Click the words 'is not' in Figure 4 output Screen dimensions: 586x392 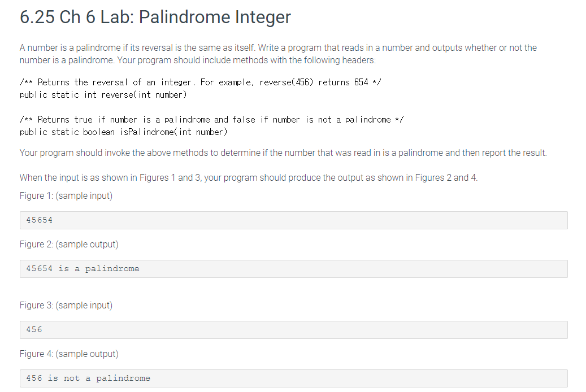pyautogui.click(x=63, y=378)
